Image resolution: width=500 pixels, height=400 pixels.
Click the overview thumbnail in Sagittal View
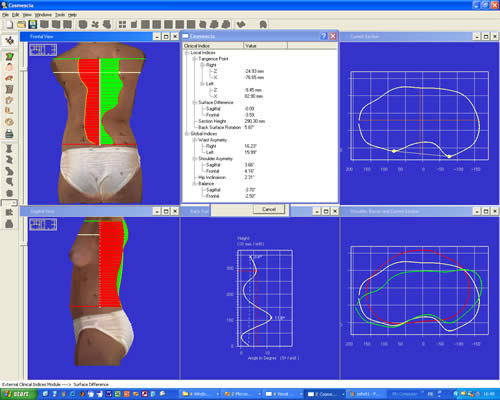tap(43, 225)
